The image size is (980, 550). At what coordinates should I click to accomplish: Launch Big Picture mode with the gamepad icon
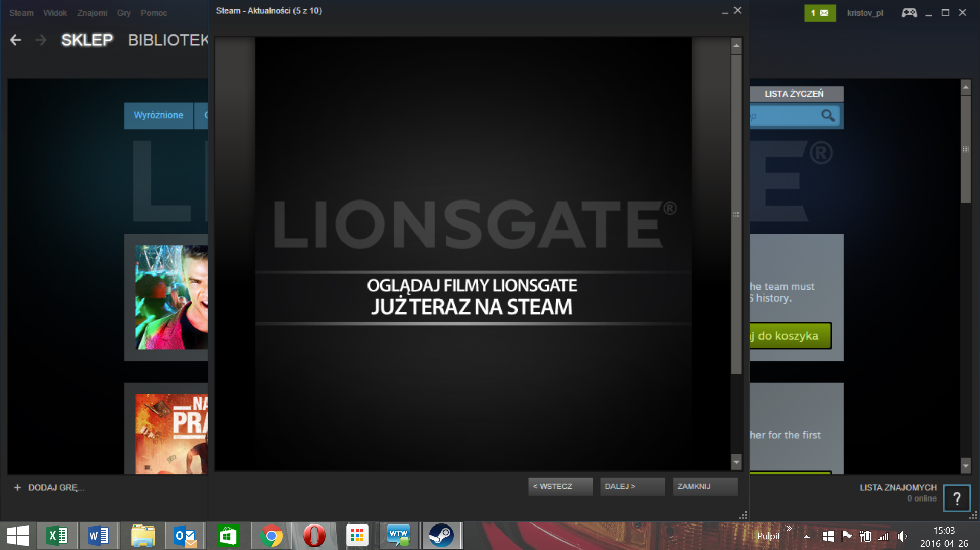(909, 13)
